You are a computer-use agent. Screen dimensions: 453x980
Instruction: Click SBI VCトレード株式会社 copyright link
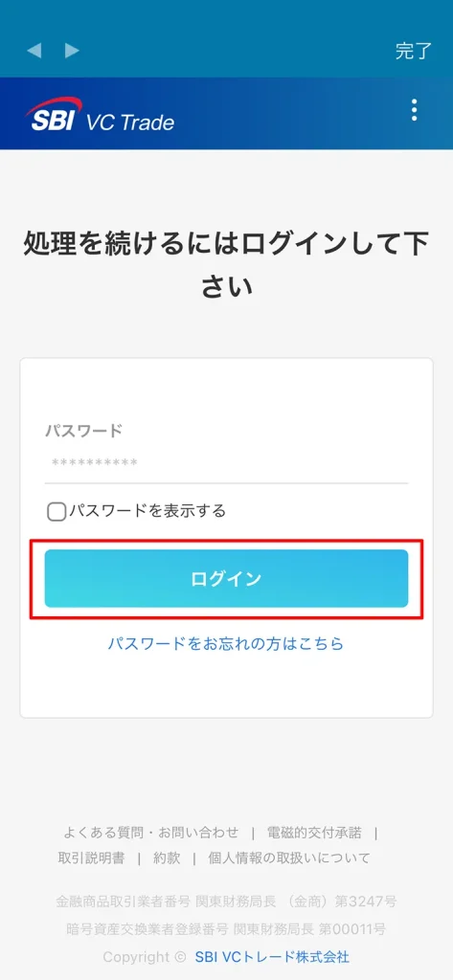click(x=272, y=957)
